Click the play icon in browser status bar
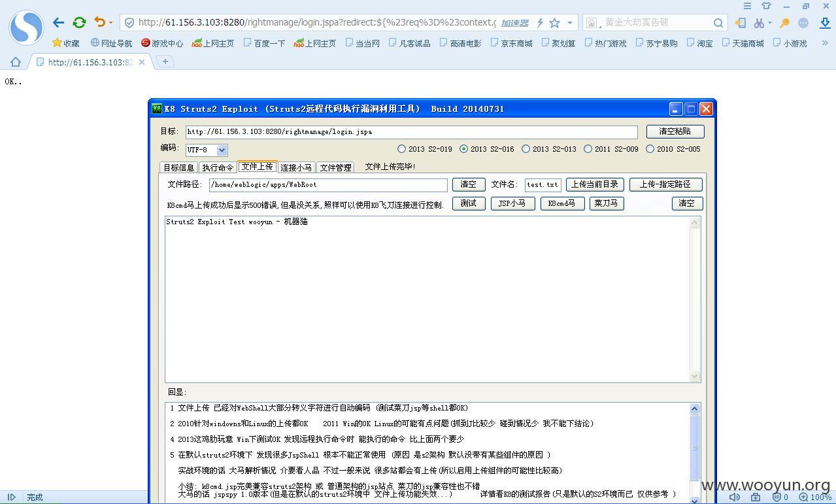The image size is (836, 504). tap(12, 497)
